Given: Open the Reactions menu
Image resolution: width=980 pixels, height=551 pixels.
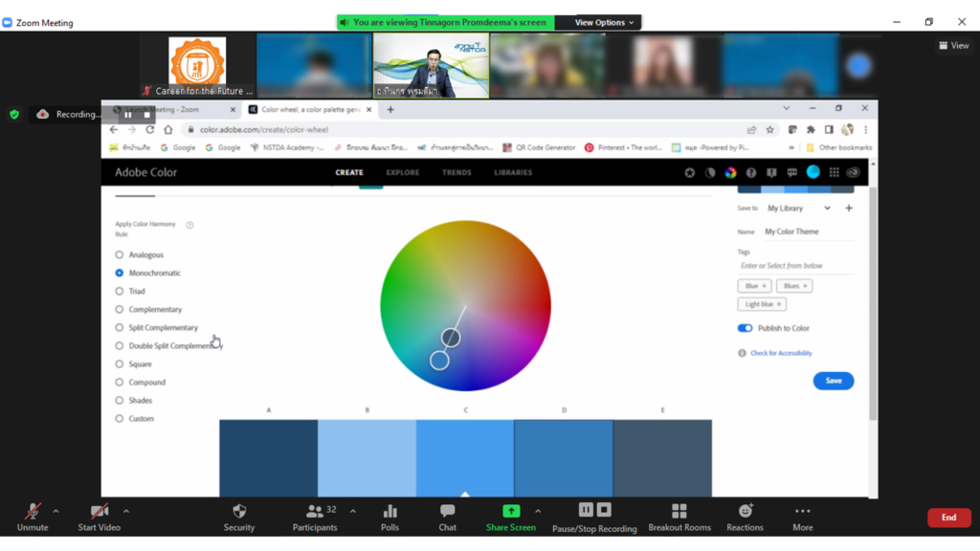Looking at the screenshot, I should [x=745, y=518].
